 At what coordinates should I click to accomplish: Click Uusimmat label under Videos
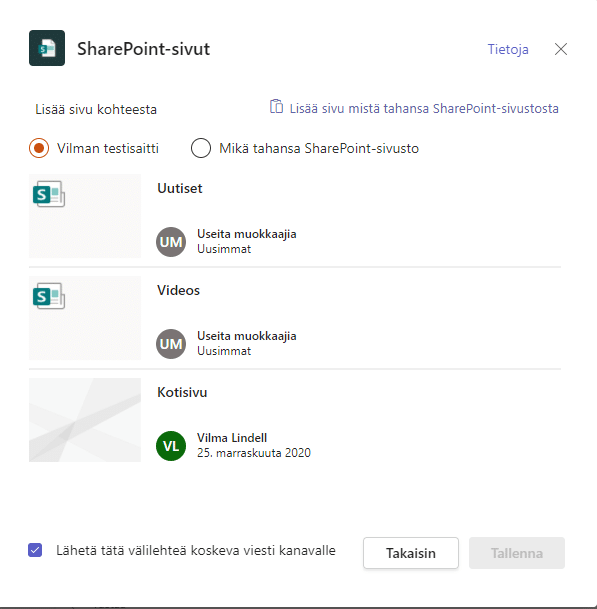224,351
